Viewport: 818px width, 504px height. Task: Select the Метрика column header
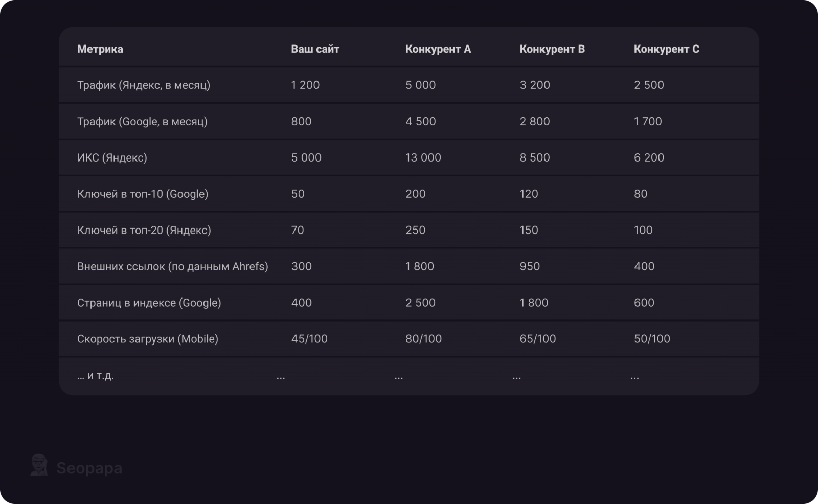pyautogui.click(x=100, y=49)
